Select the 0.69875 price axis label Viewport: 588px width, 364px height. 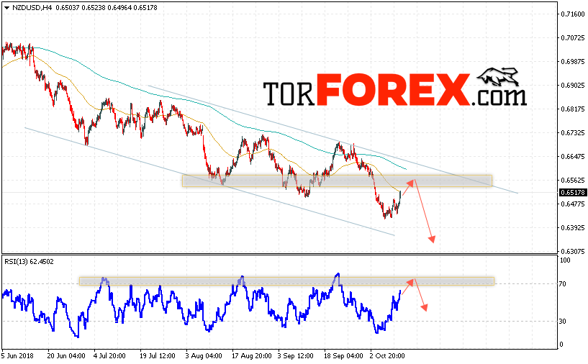pyautogui.click(x=573, y=61)
